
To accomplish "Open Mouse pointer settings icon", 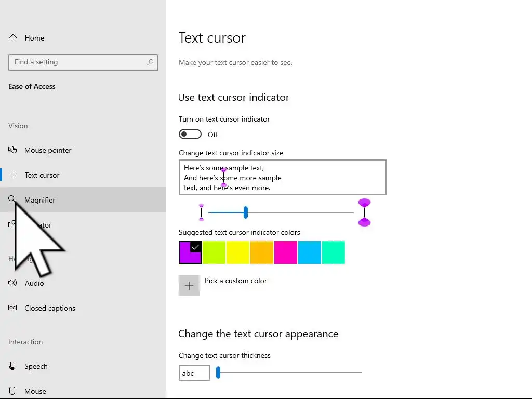I will click(x=12, y=150).
